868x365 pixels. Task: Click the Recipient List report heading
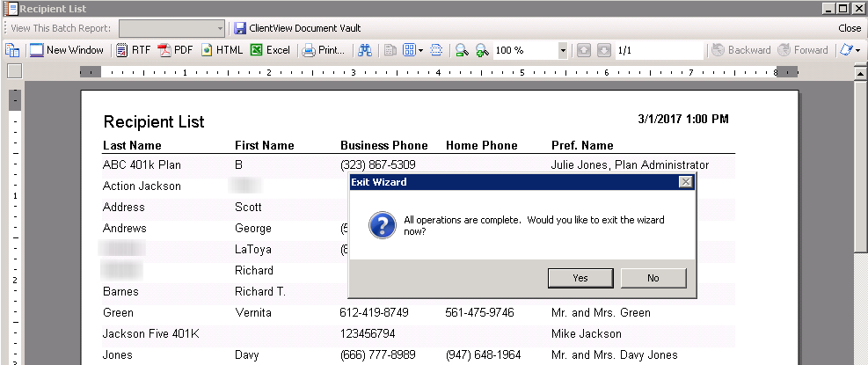(x=154, y=122)
